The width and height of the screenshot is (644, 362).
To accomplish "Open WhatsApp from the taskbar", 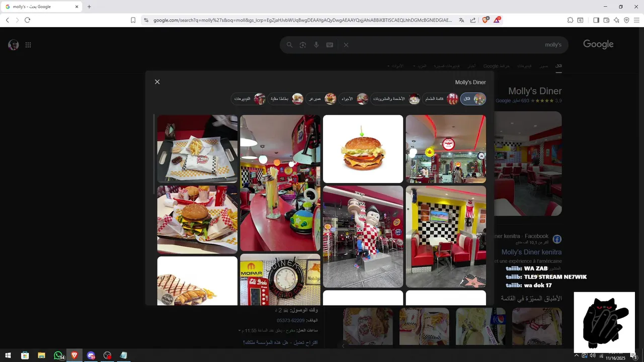I will 58,355.
